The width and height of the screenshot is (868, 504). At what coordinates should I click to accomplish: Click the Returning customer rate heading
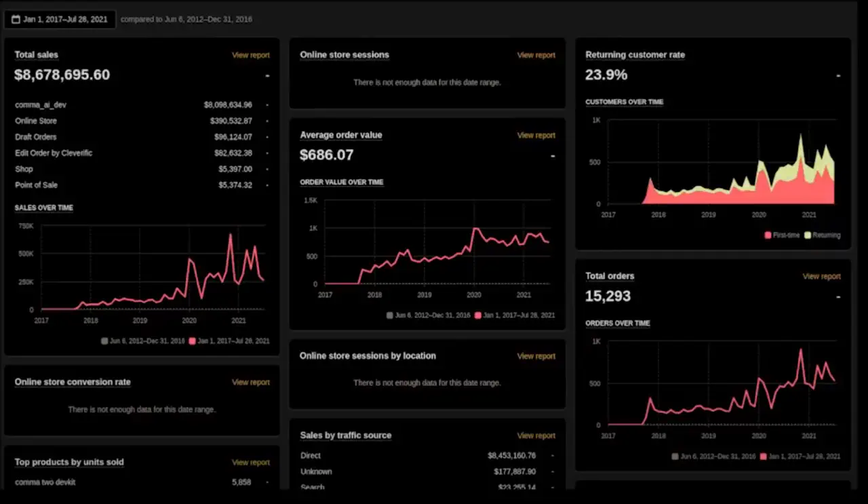pyautogui.click(x=635, y=55)
